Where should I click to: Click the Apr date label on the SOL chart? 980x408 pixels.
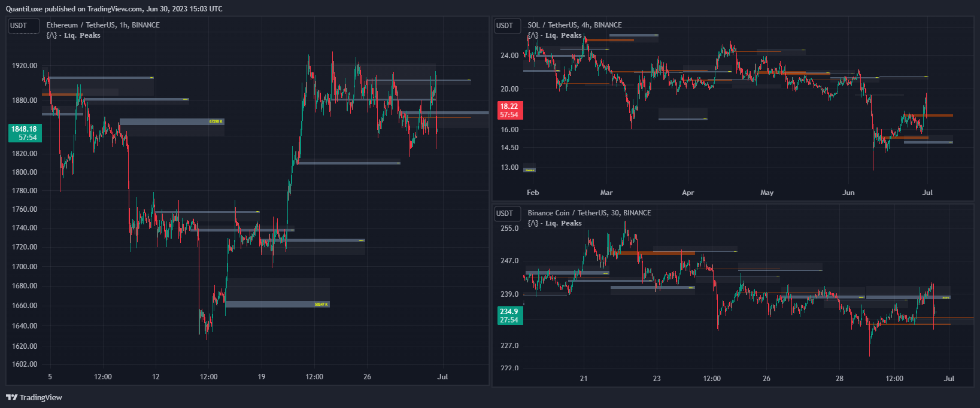pyautogui.click(x=688, y=193)
